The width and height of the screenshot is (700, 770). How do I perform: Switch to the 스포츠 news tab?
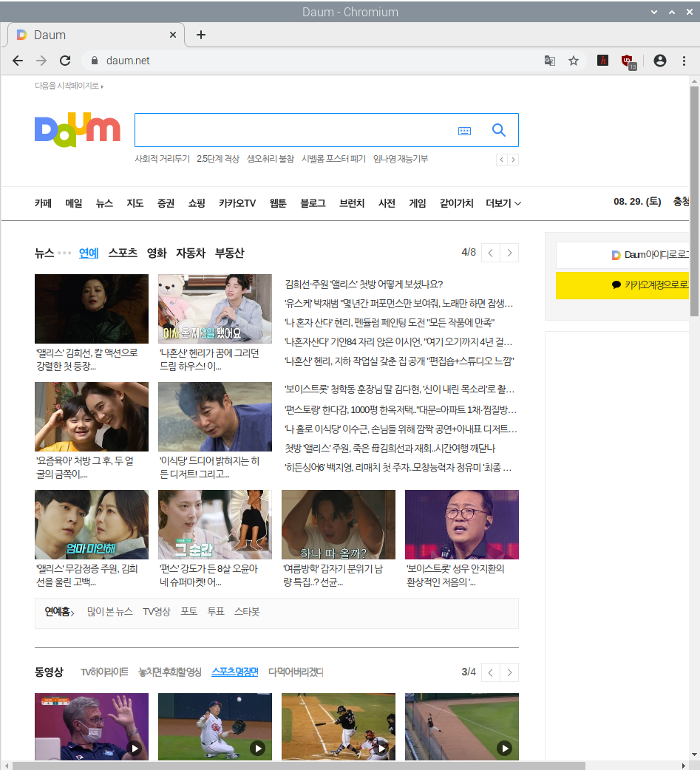(123, 253)
